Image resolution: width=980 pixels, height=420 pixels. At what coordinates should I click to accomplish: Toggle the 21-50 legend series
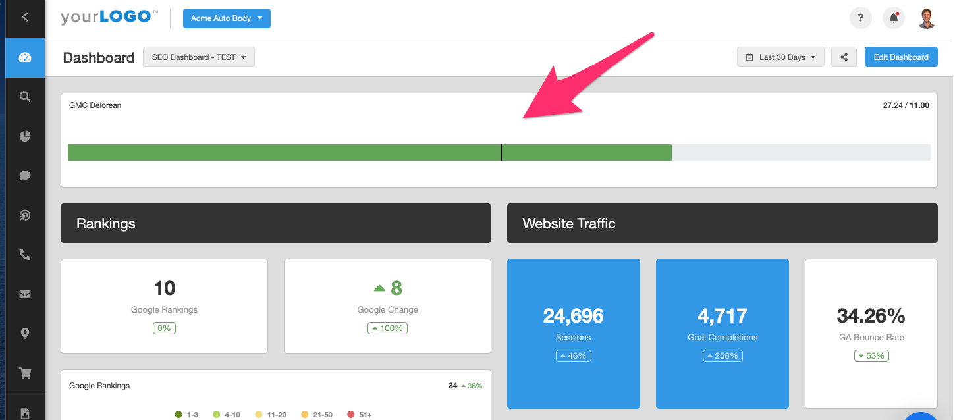317,415
